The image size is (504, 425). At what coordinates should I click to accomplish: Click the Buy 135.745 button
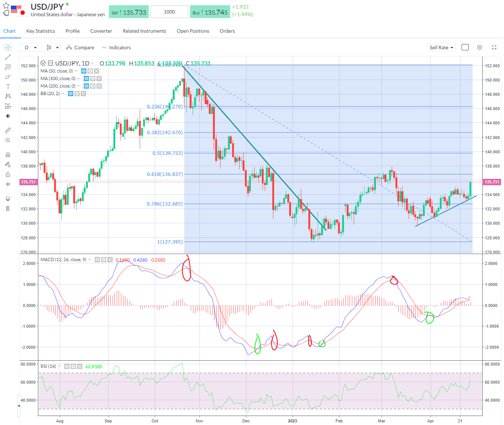210,12
